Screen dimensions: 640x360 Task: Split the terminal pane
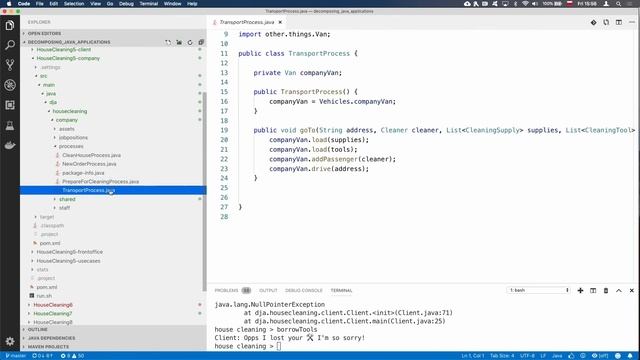pyautogui.click(x=593, y=290)
